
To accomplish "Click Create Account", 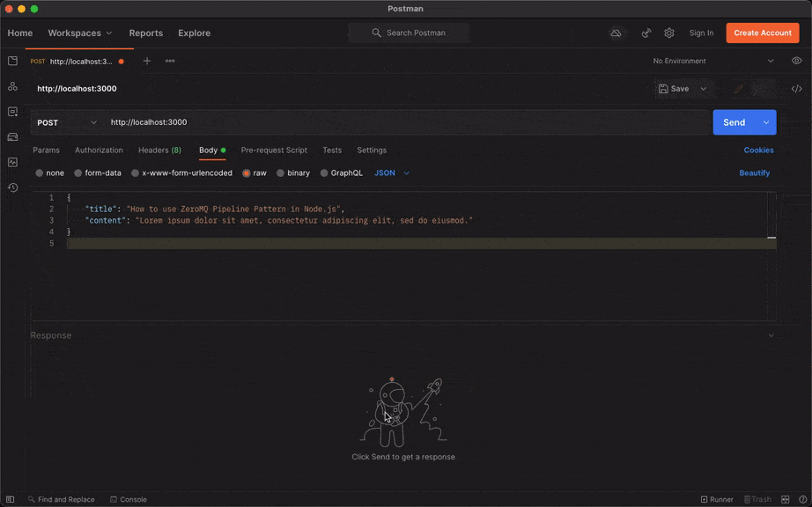I will (763, 33).
